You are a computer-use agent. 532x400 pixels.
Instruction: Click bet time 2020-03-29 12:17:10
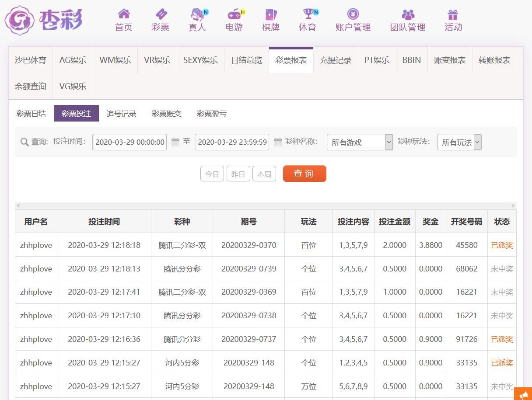tap(104, 316)
